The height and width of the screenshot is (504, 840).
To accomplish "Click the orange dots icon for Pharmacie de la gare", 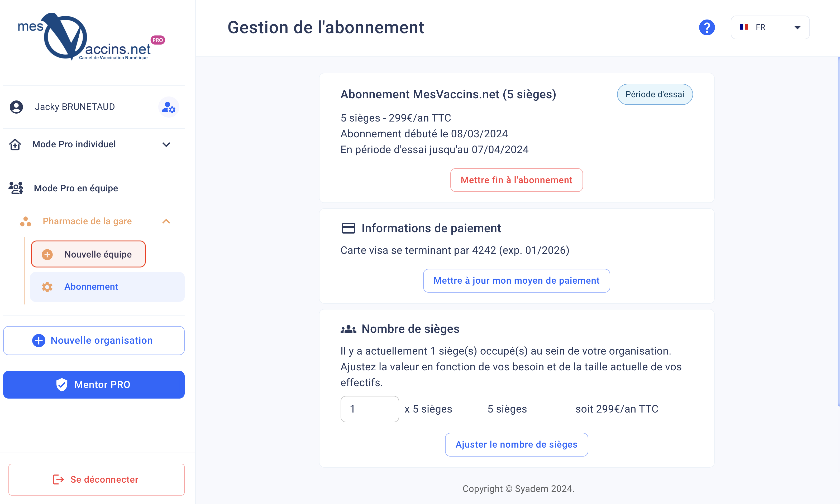I will click(x=26, y=221).
